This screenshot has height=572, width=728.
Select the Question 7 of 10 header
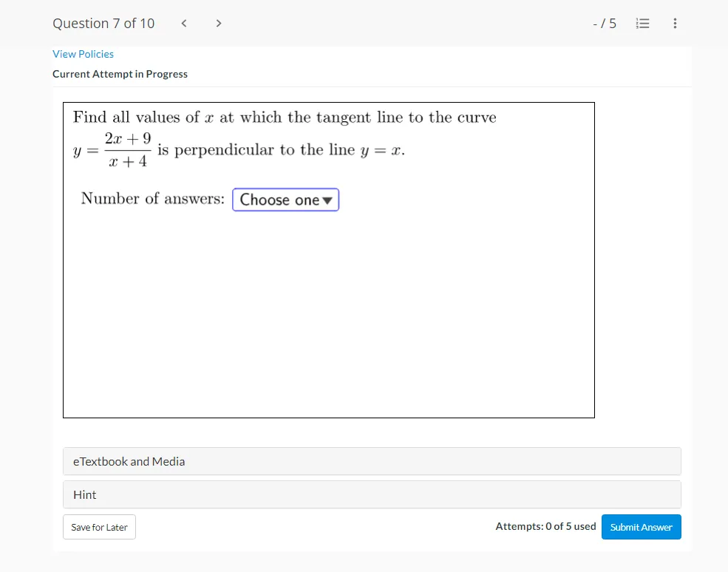[x=103, y=23]
